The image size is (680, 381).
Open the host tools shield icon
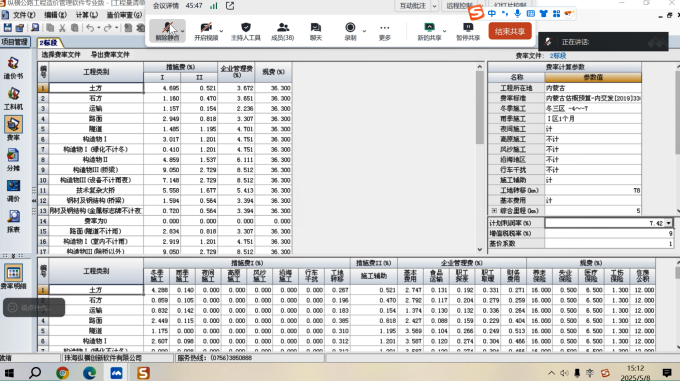point(245,31)
